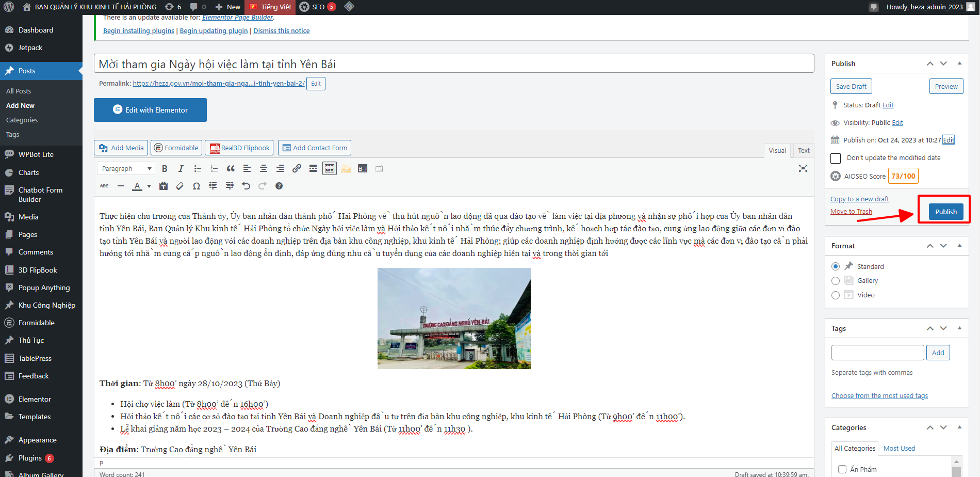This screenshot has height=477, width=980.
Task: Click Edit with Elementor button
Action: coord(150,110)
